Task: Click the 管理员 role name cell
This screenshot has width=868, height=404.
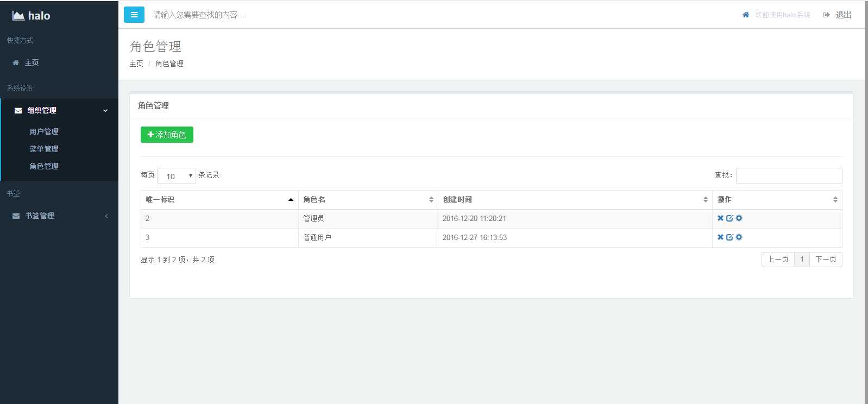Action: [x=368, y=218]
